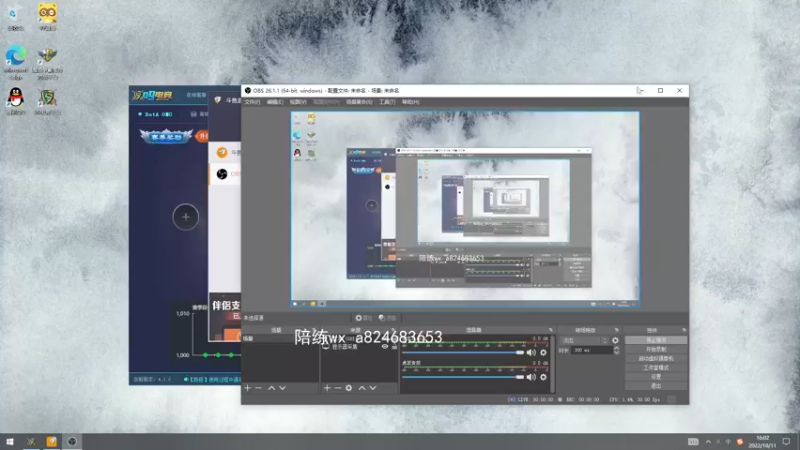800x450 pixels.
Task: Open the yellow owl desktop shortcut
Action: click(x=47, y=17)
